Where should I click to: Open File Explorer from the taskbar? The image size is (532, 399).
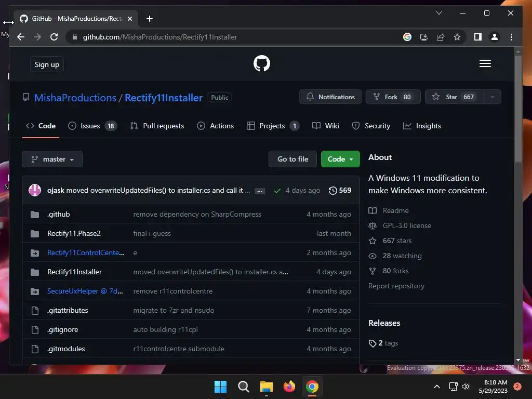[267, 387]
